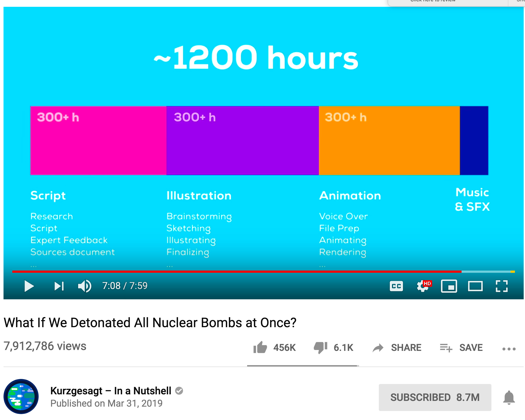The image size is (525, 420).
Task: Toggle closed captions on
Action: (x=396, y=286)
